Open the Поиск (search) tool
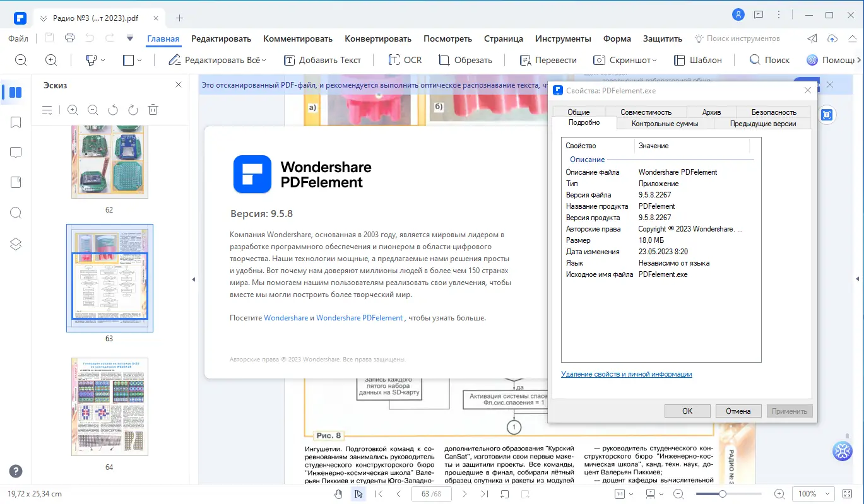The width and height of the screenshot is (864, 504). point(769,59)
